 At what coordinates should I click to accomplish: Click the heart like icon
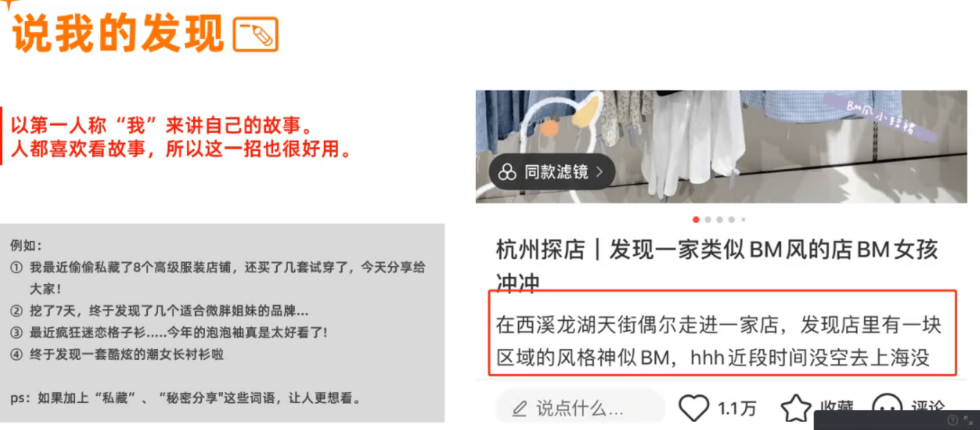pyautogui.click(x=694, y=408)
